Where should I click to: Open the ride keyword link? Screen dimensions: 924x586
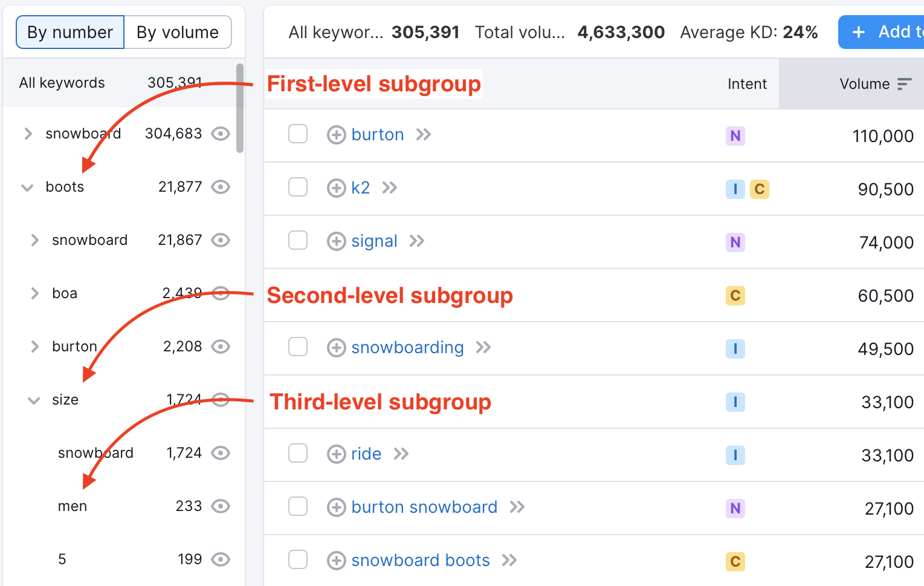coord(366,454)
